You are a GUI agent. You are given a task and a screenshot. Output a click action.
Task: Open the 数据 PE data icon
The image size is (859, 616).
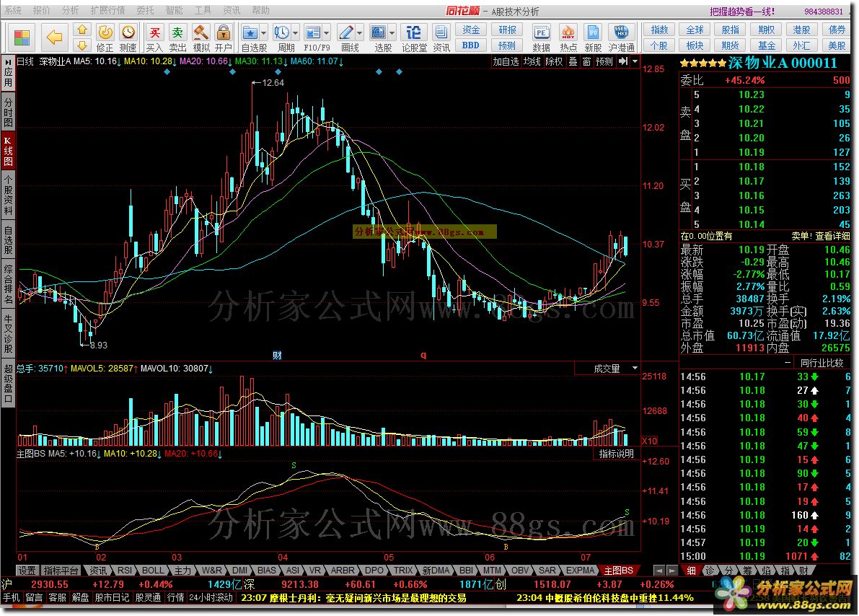point(541,38)
